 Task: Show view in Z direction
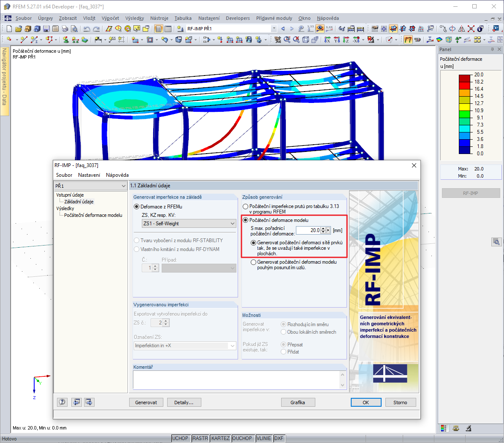[346, 40]
